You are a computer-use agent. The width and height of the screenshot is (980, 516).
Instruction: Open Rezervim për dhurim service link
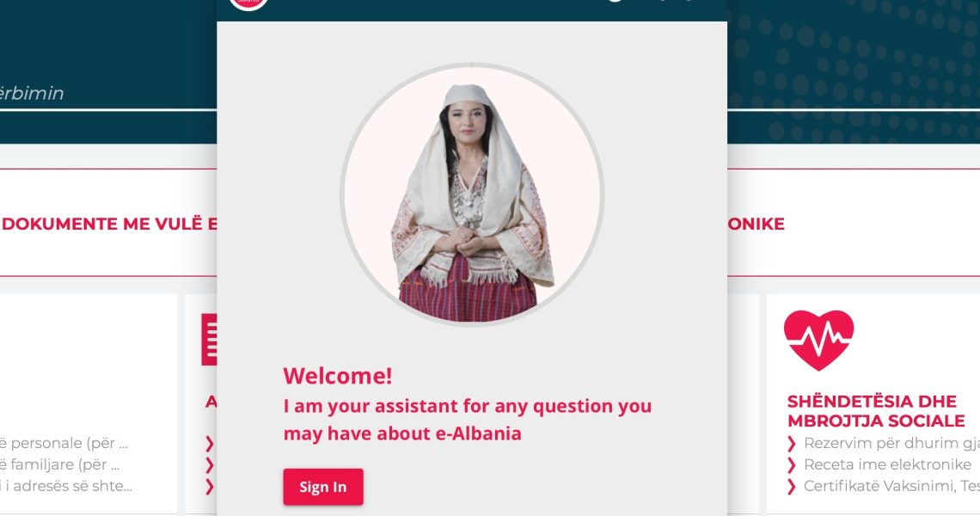click(891, 444)
